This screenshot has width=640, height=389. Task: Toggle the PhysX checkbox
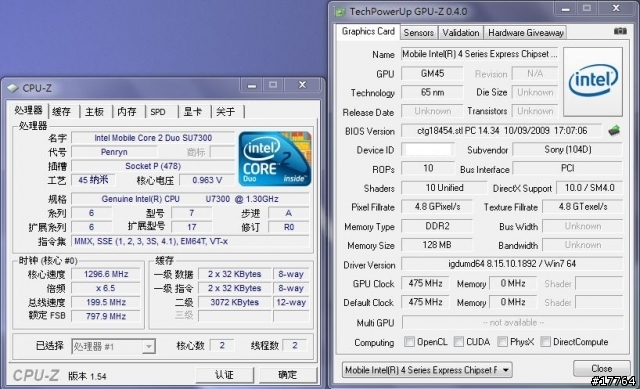[503, 341]
